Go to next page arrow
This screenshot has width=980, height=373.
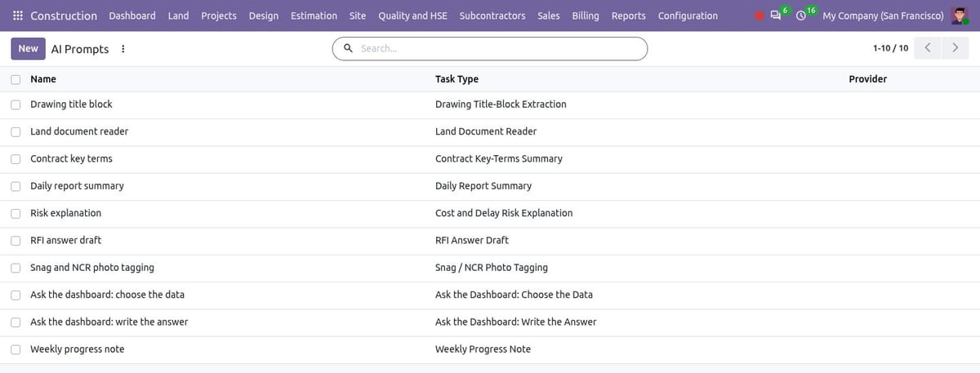pos(955,48)
